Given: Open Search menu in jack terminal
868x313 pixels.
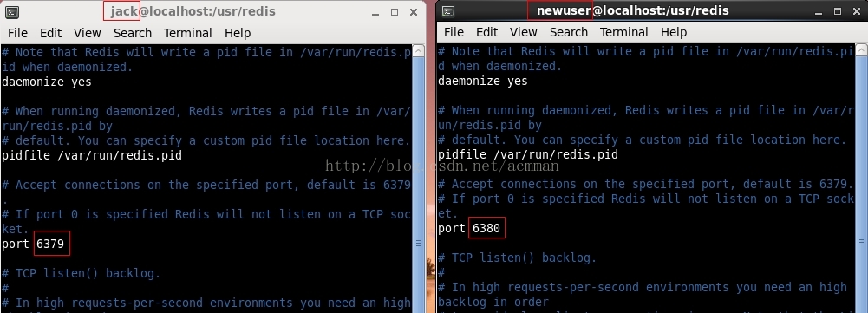Looking at the screenshot, I should coord(133,33).
